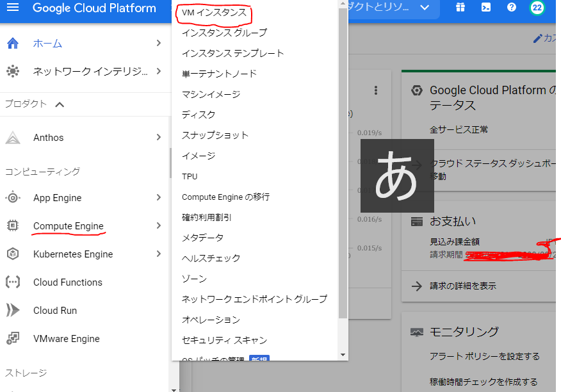This screenshot has width=561, height=392.
Task: Open the help question mark icon
Action: pos(512,7)
